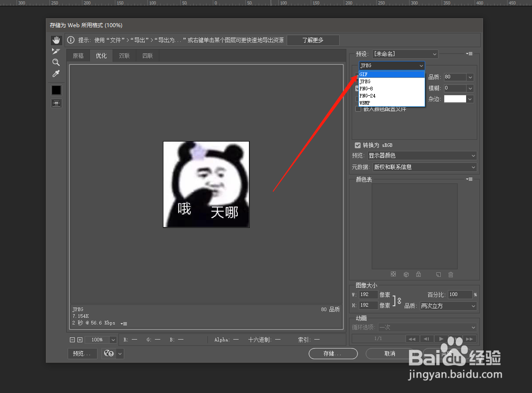Click the browser preview globe icon

pos(109,353)
